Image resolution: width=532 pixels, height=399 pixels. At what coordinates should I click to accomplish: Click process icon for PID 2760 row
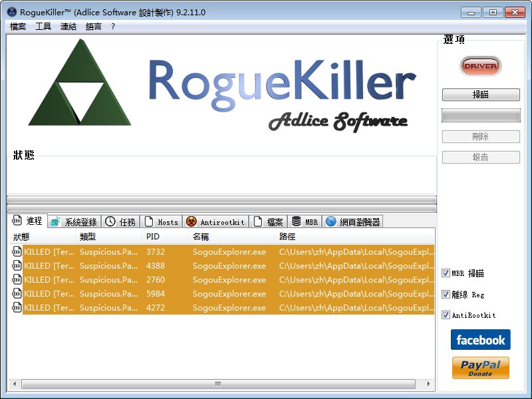(17, 279)
